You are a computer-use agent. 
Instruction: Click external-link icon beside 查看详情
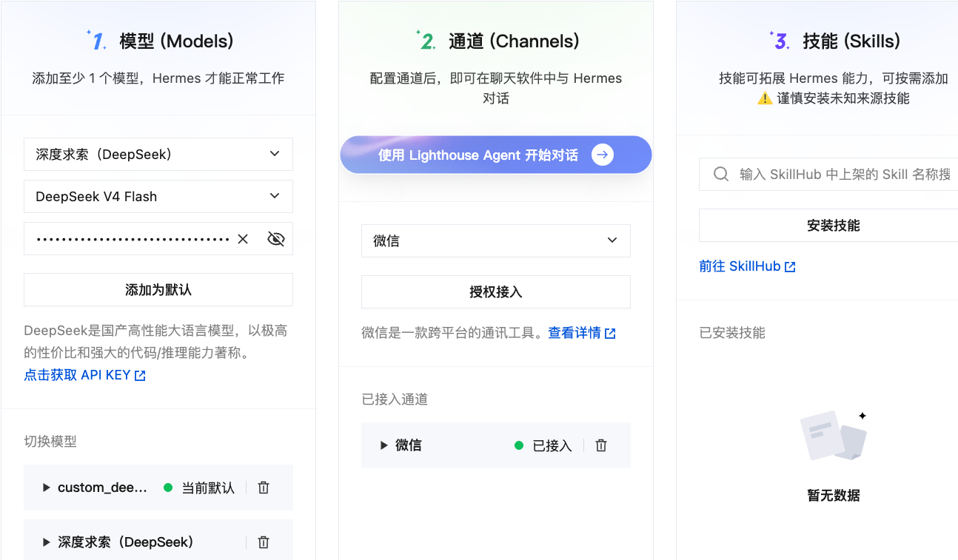610,334
